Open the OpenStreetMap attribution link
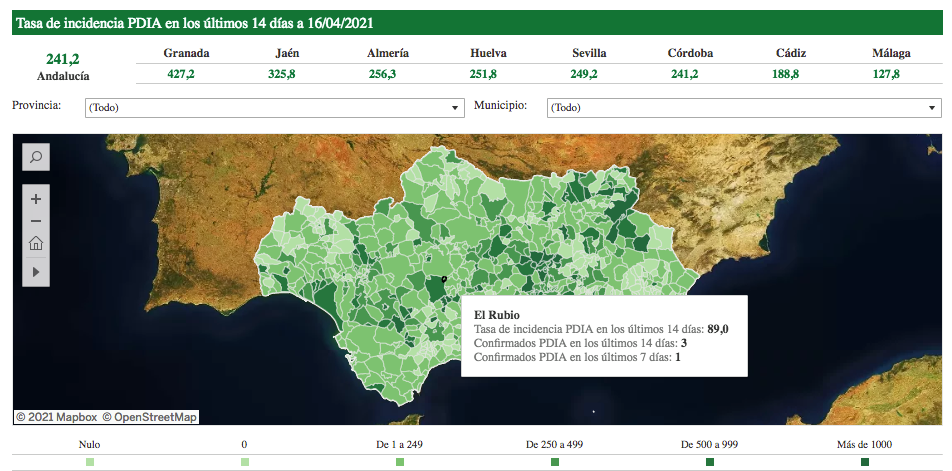This screenshot has width=952, height=471. point(150,416)
